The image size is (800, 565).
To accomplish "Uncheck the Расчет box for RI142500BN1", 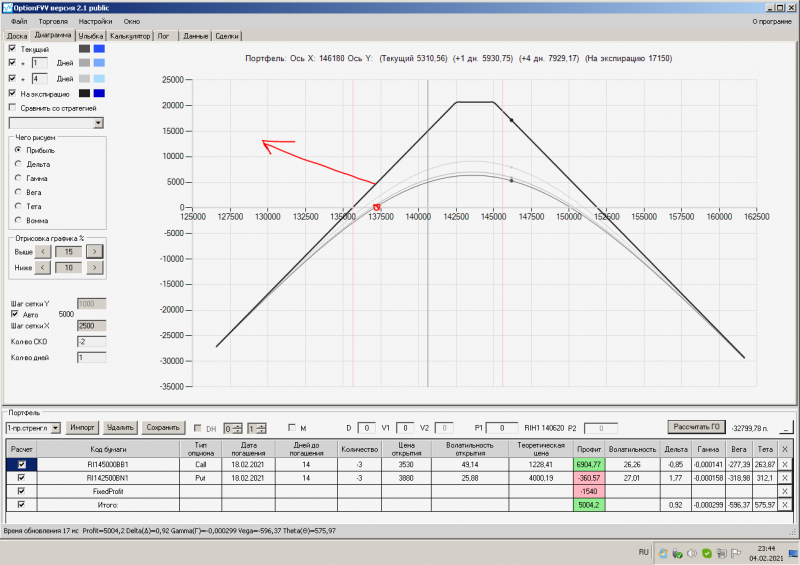I will 21,478.
